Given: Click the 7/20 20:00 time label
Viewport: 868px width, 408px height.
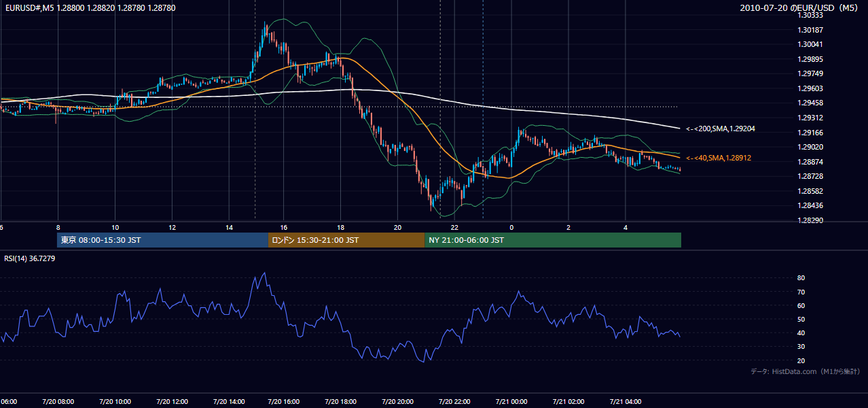Looking at the screenshot, I should 398,402.
